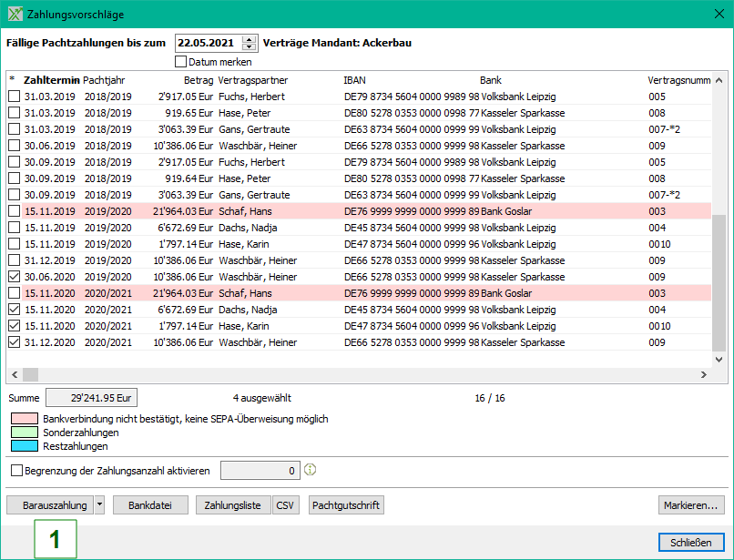Enable the 'Datum merken' checkbox

tap(180, 62)
